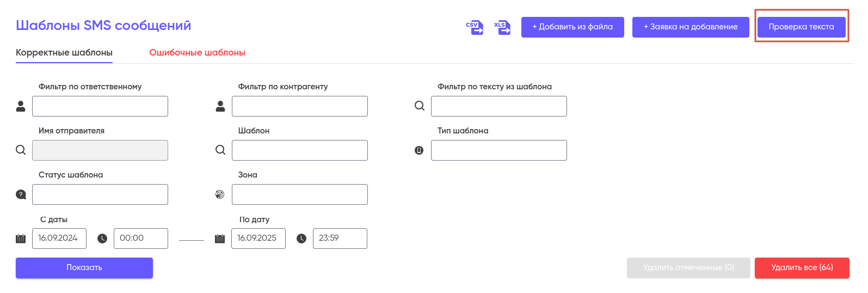Image resolution: width=868 pixels, height=293 pixels.
Task: Open the Зона dropdown field
Action: [x=299, y=194]
